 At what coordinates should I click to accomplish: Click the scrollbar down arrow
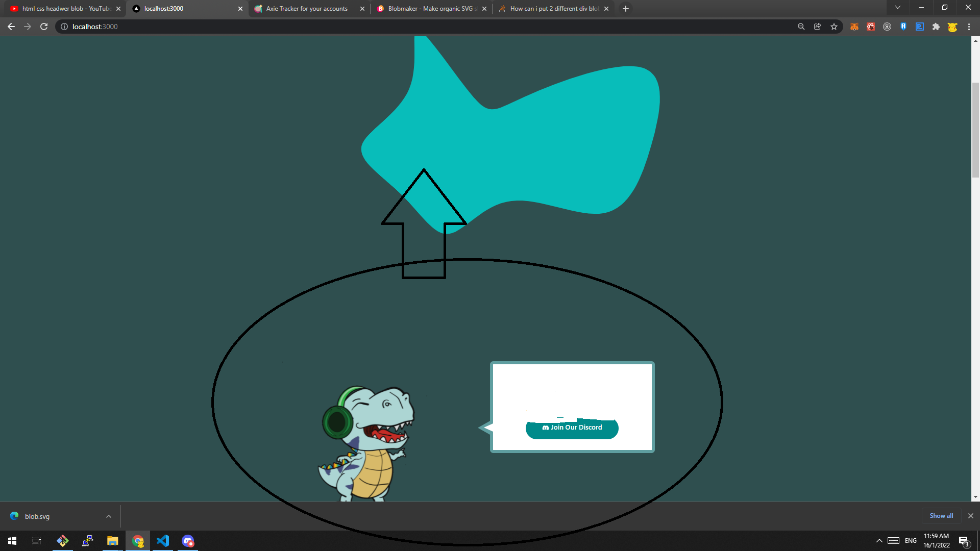[x=975, y=497]
